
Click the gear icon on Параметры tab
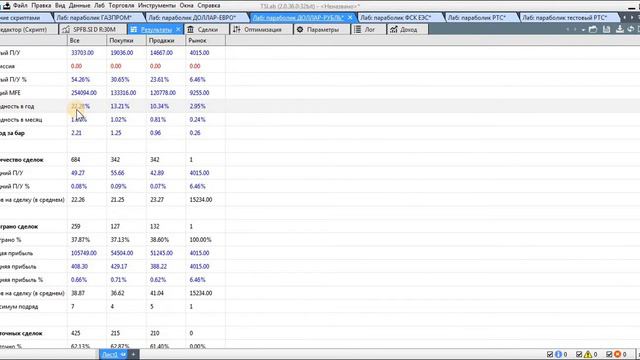tap(300, 29)
